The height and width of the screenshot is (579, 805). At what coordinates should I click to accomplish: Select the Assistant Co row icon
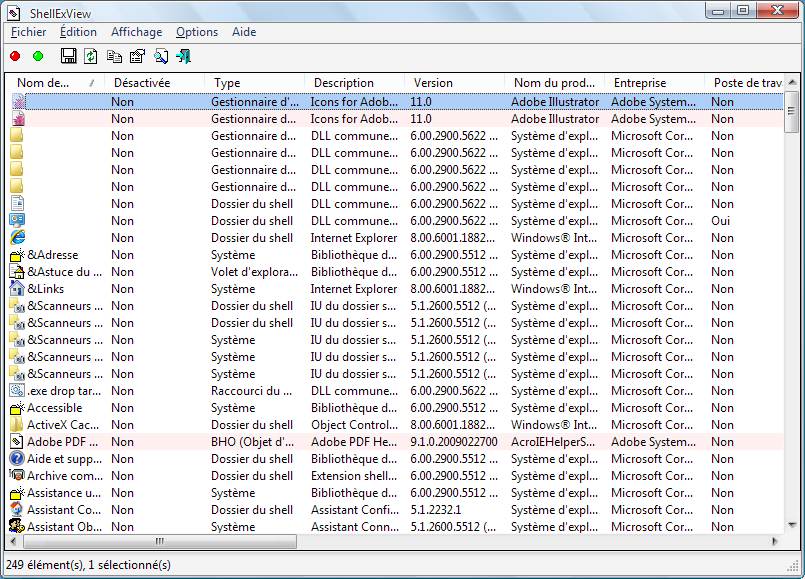(x=17, y=510)
